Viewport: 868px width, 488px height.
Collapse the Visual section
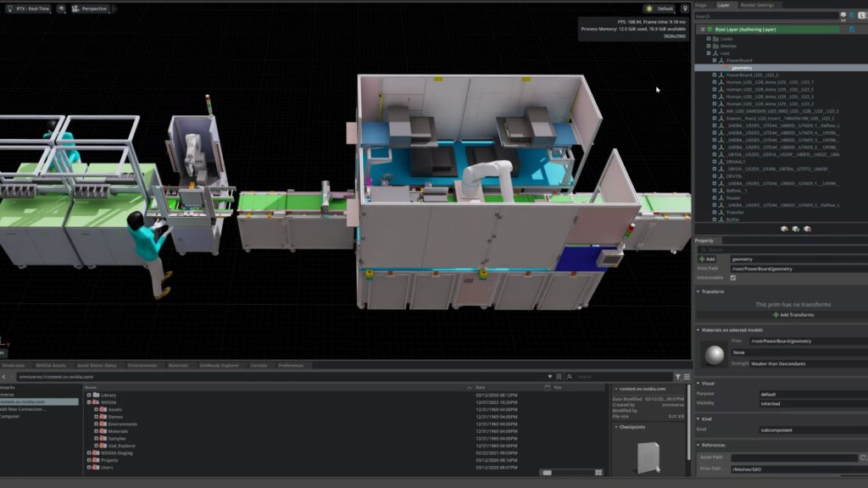698,383
